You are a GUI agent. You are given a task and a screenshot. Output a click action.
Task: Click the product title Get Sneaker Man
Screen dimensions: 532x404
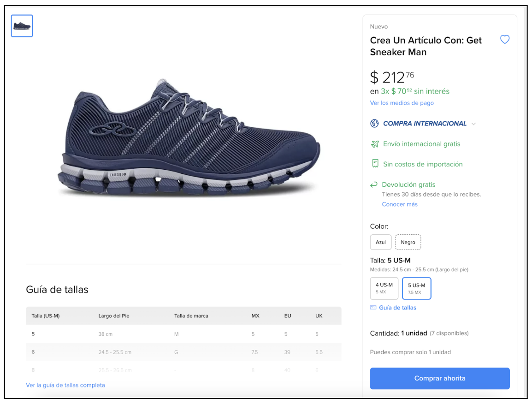pyautogui.click(x=426, y=46)
